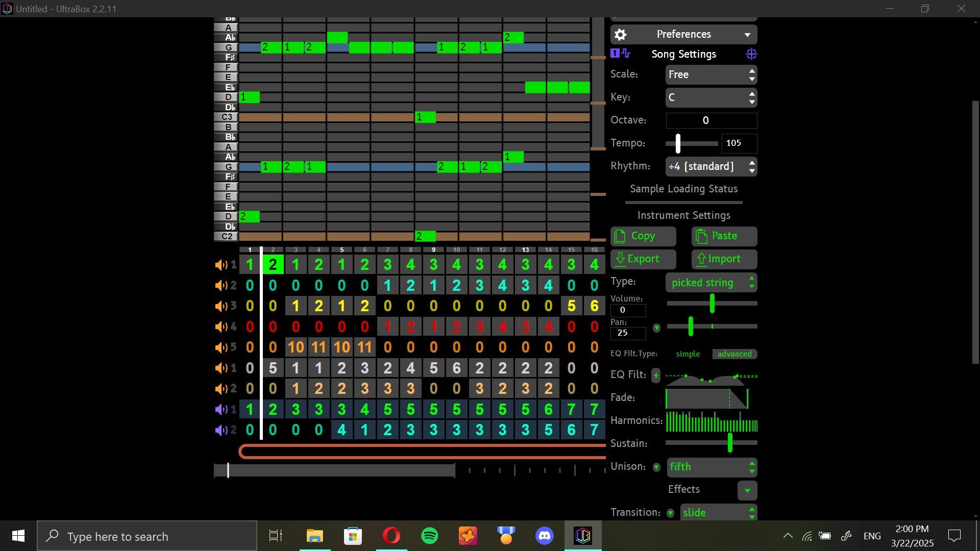Adjust the Pan slider

click(x=712, y=327)
